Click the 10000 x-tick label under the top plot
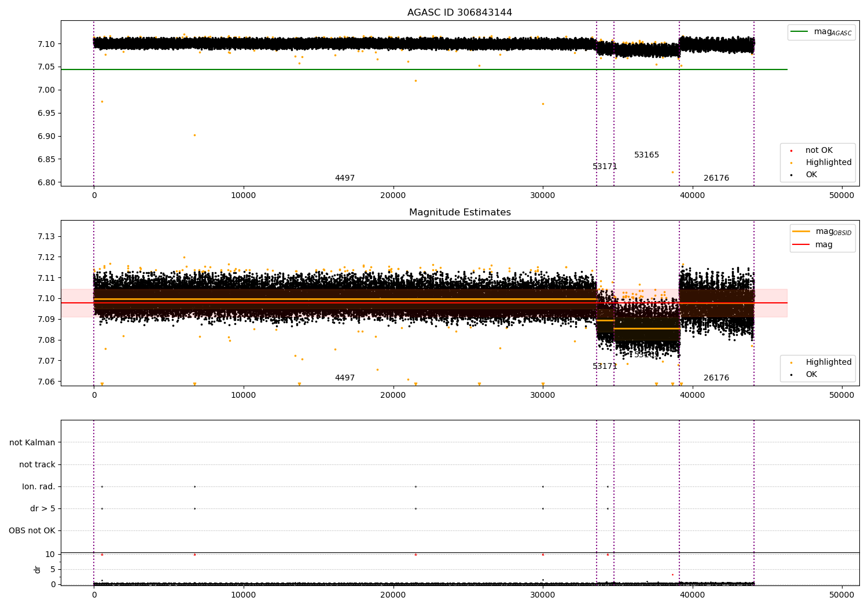 tap(244, 196)
